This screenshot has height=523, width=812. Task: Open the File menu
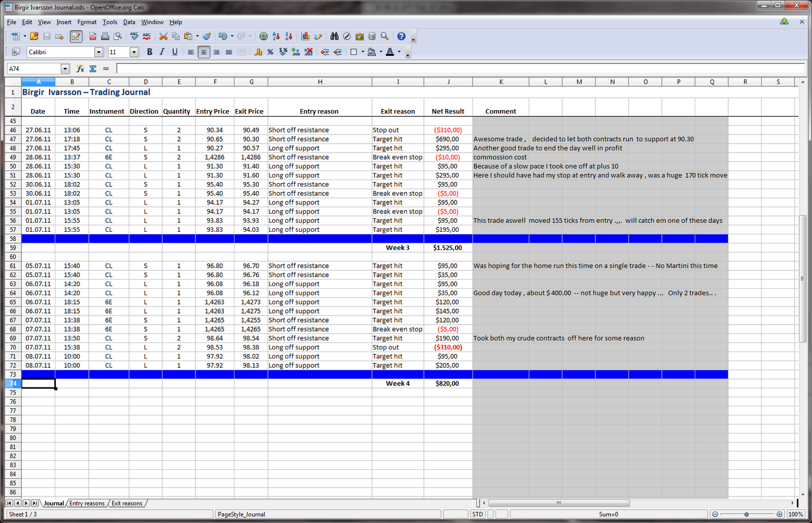click(12, 22)
